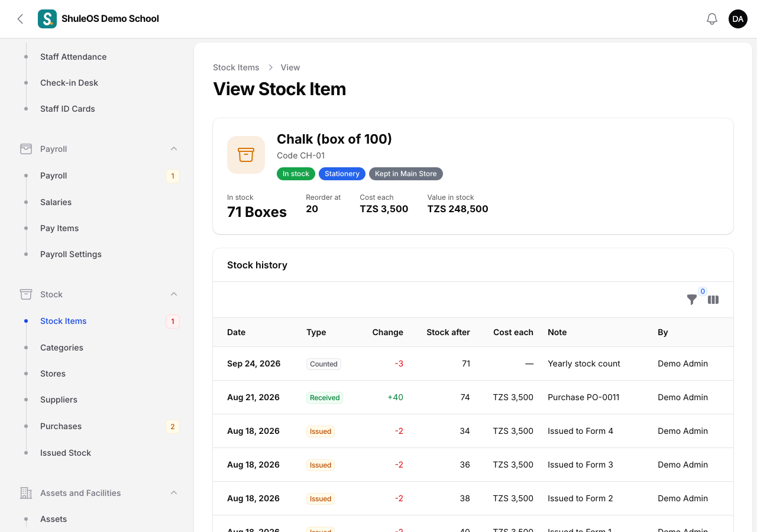This screenshot has height=532, width=757.
Task: Open Categories under Stock
Action: [62, 348]
